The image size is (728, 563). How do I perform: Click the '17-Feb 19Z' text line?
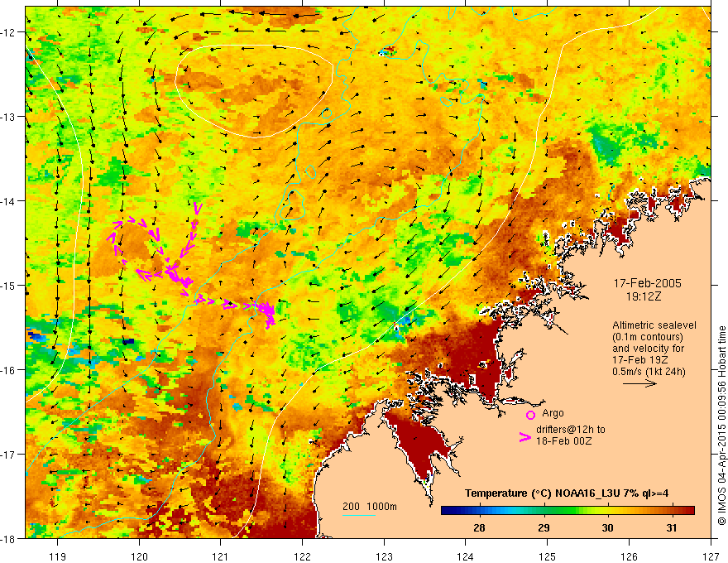[639, 360]
